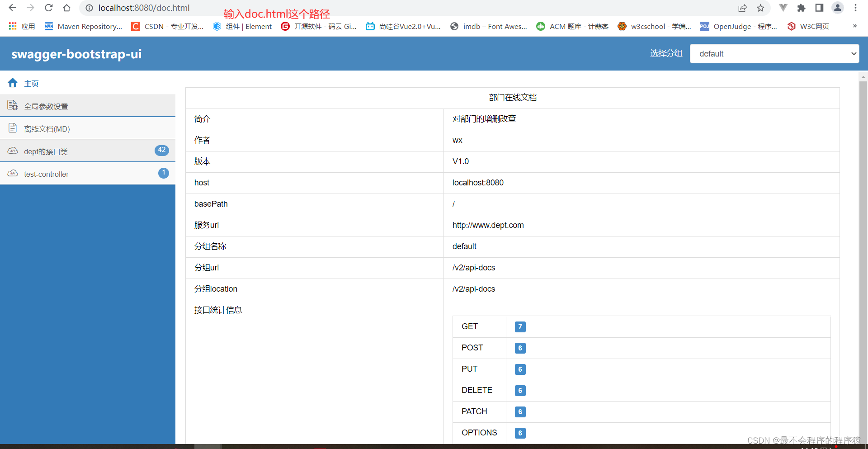Viewport: 868px width, 449px height.
Task: Click the GET count badge 7
Action: (x=520, y=326)
